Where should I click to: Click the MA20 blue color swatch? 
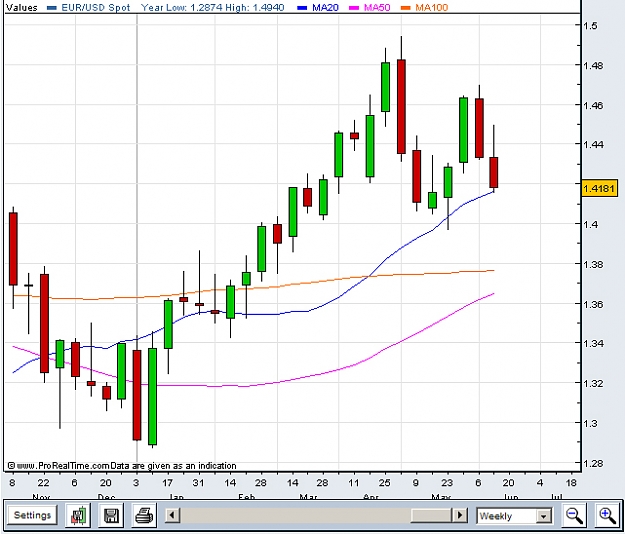point(302,8)
